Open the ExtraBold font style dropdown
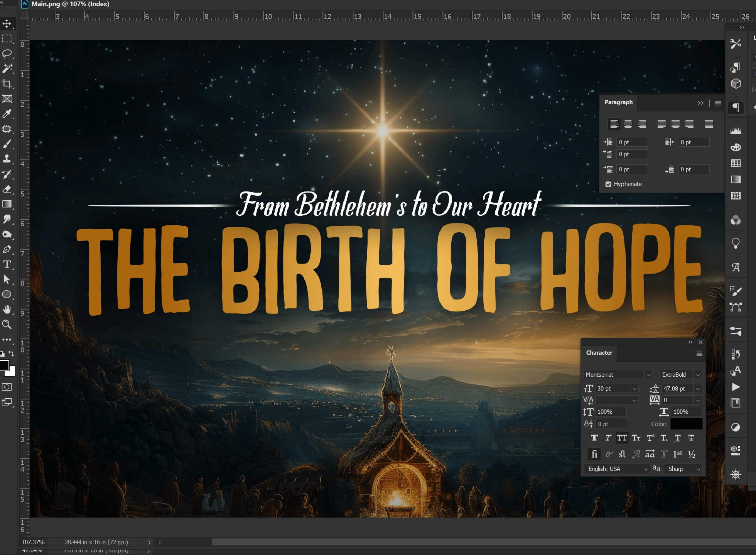The width and height of the screenshot is (756, 555). click(x=698, y=375)
